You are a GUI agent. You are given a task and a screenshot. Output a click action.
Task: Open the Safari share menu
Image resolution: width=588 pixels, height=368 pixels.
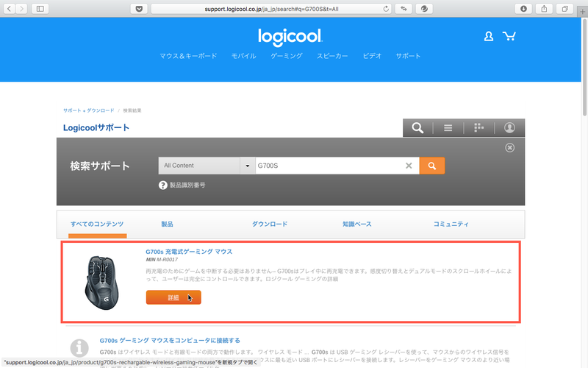544,9
